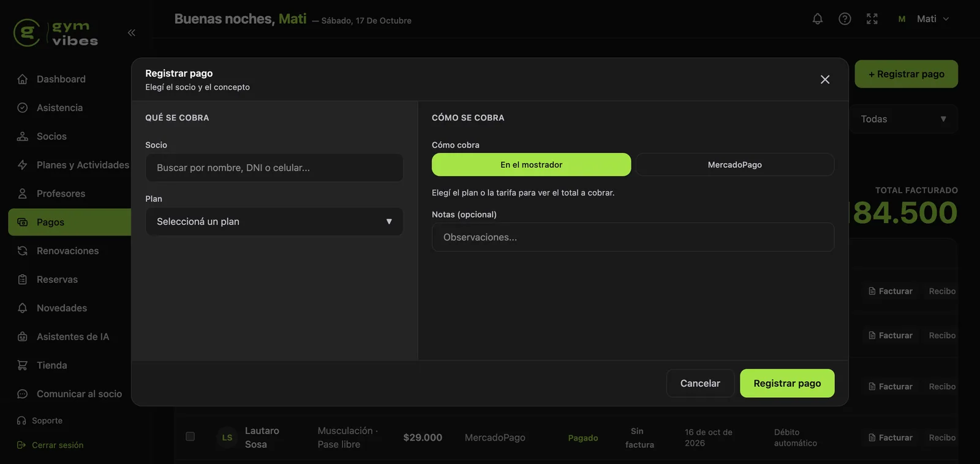This screenshot has height=464, width=980.
Task: Open notifications bell icon
Action: pyautogui.click(x=818, y=19)
